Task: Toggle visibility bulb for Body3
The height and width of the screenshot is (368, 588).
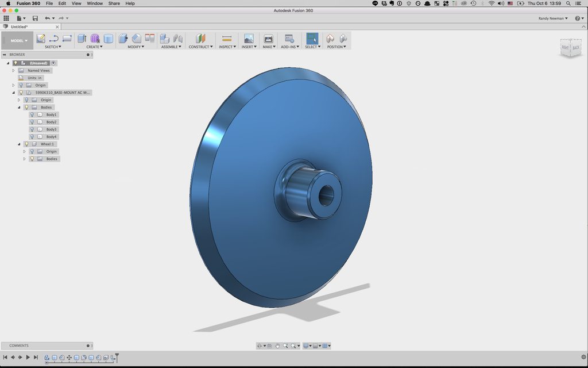Action: (x=32, y=129)
